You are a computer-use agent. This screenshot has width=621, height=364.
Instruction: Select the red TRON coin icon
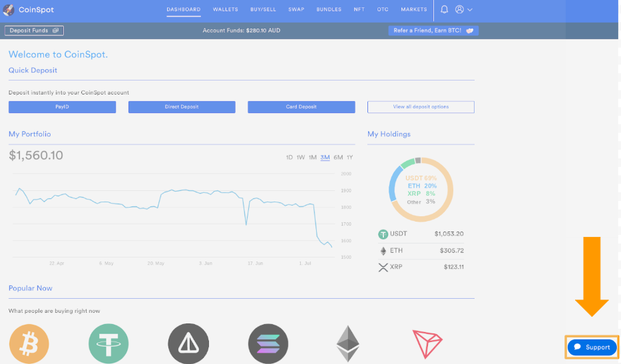click(x=427, y=344)
